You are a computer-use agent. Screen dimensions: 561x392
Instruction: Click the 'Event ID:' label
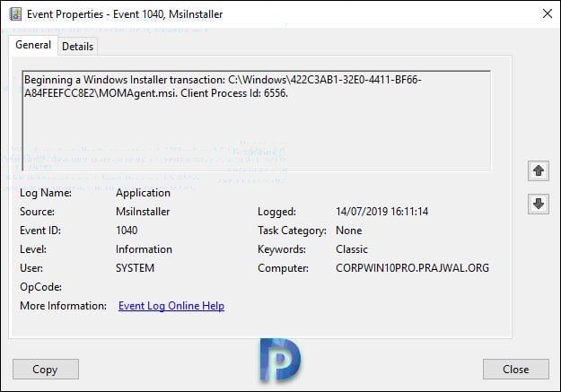[40, 231]
